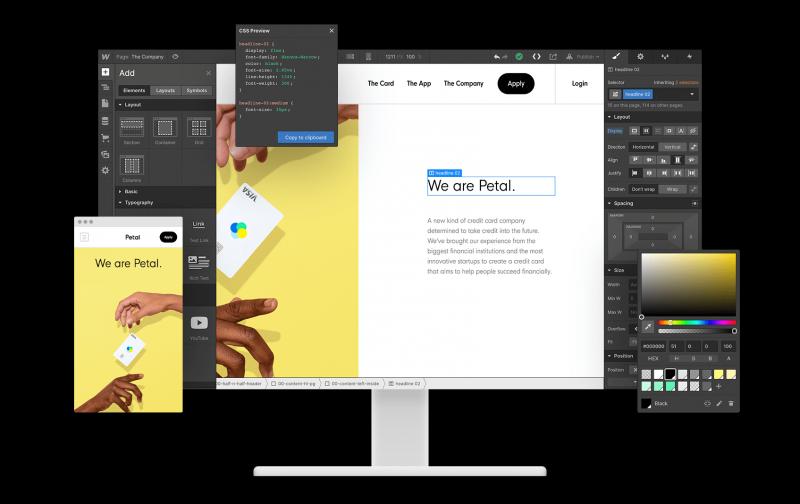Open project Settings gear in left sidebar
Viewport: 800px width, 504px height.
[x=105, y=171]
